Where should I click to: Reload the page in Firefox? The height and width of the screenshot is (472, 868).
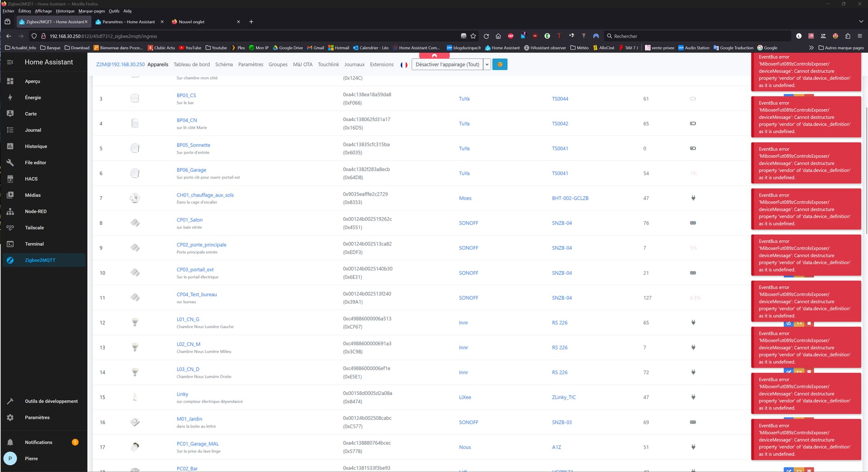486,36
